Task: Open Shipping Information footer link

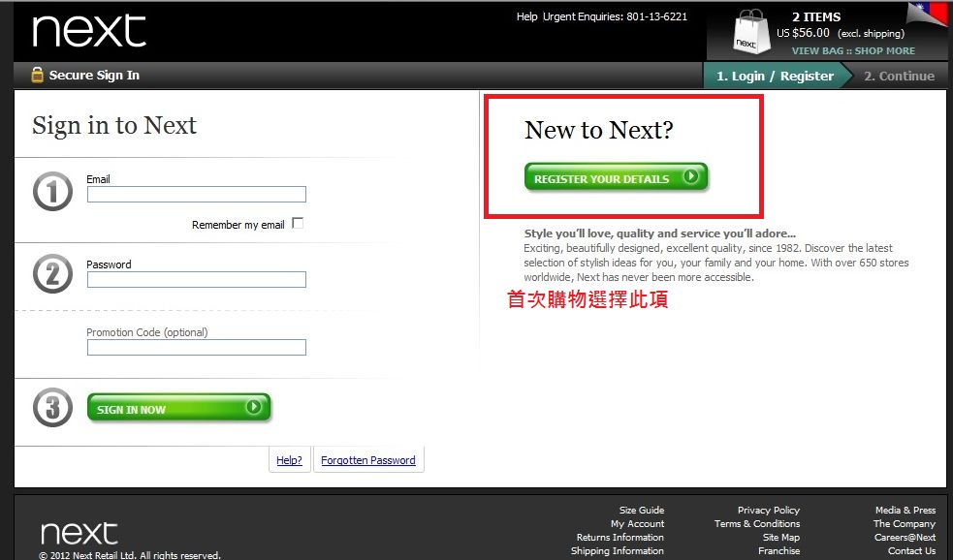Action: [617, 550]
